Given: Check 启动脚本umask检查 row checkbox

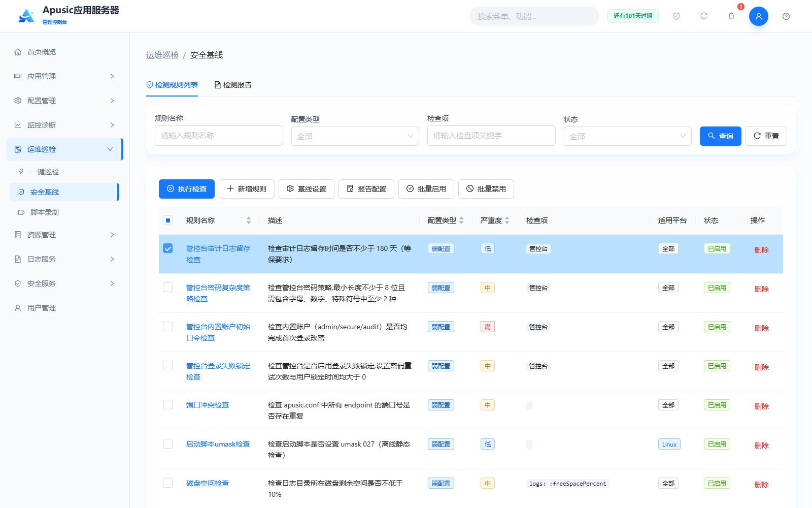Looking at the screenshot, I should pyautogui.click(x=168, y=444).
